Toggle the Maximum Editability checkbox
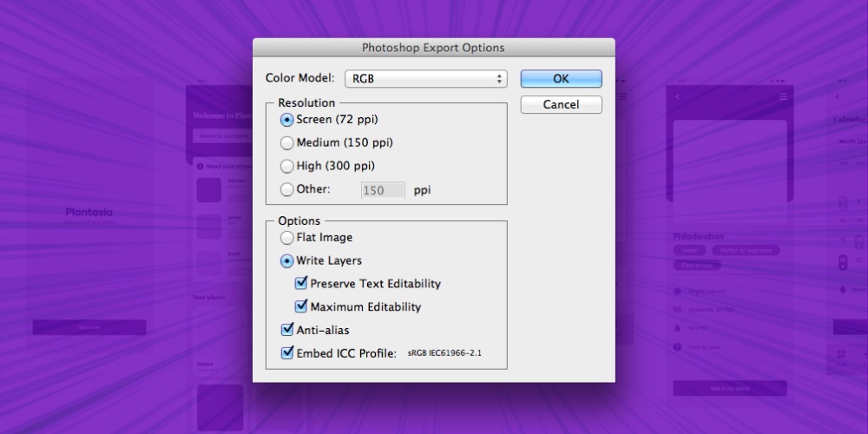Viewport: 868px width, 434px height. tap(301, 306)
